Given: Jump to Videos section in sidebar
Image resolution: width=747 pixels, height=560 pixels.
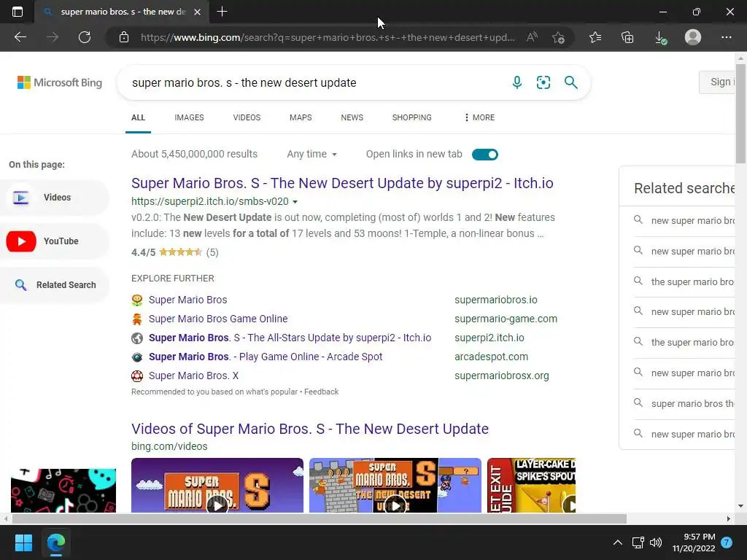Looking at the screenshot, I should click(54, 198).
